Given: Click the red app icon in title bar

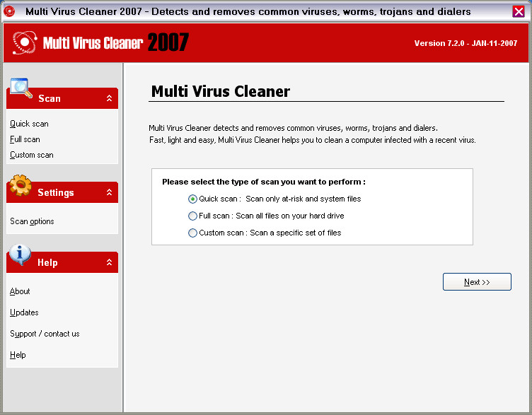Looking at the screenshot, I should 9,11.
